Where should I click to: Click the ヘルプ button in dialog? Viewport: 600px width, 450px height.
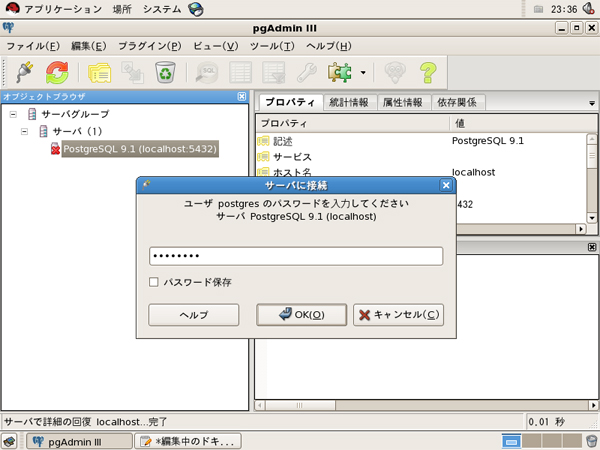click(194, 315)
